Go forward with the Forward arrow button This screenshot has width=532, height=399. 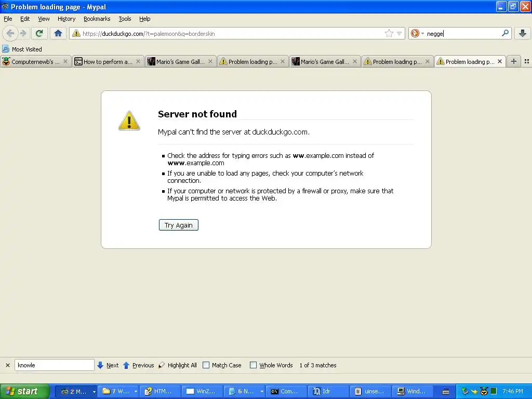tap(23, 33)
